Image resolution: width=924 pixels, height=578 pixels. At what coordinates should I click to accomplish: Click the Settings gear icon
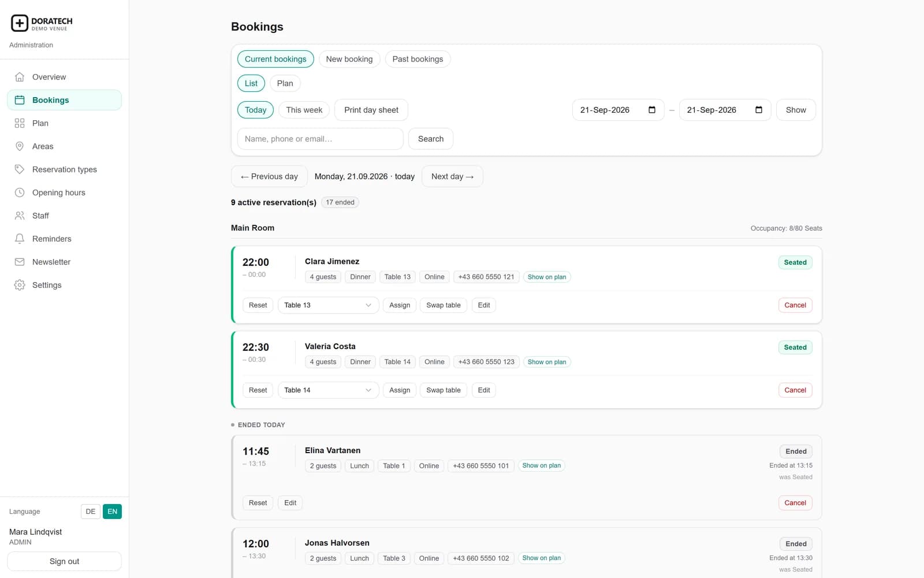[x=20, y=285]
